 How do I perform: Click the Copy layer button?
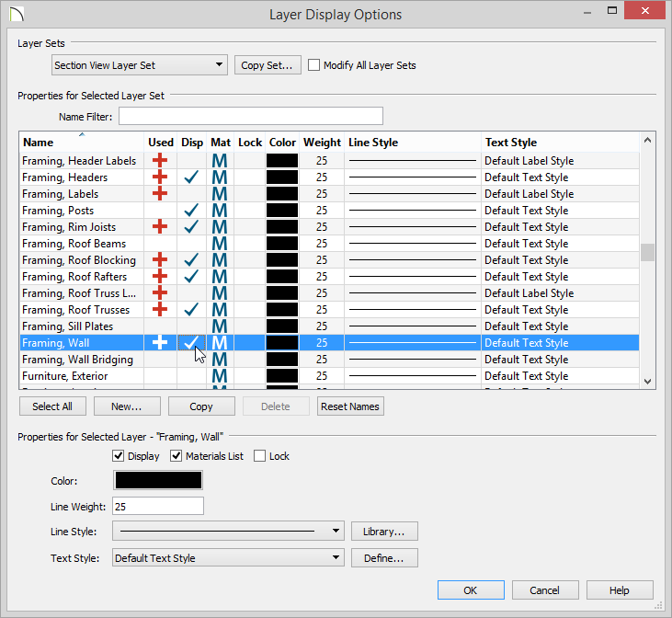(201, 406)
